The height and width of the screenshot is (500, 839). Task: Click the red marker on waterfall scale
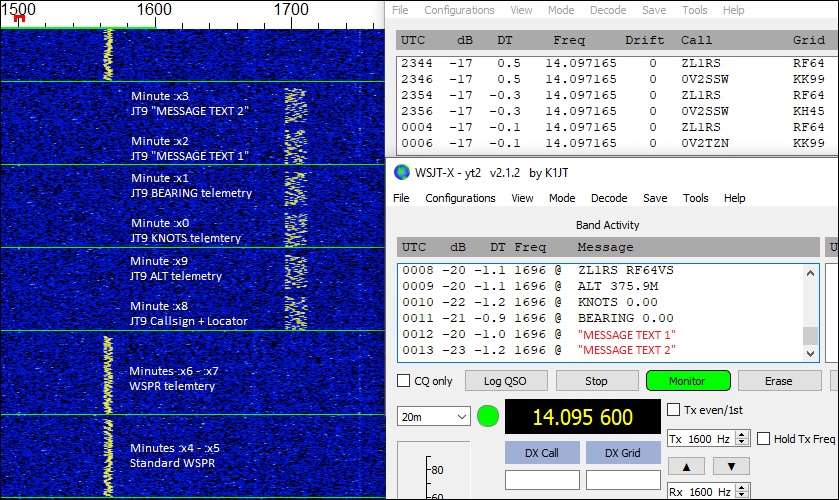tap(19, 19)
